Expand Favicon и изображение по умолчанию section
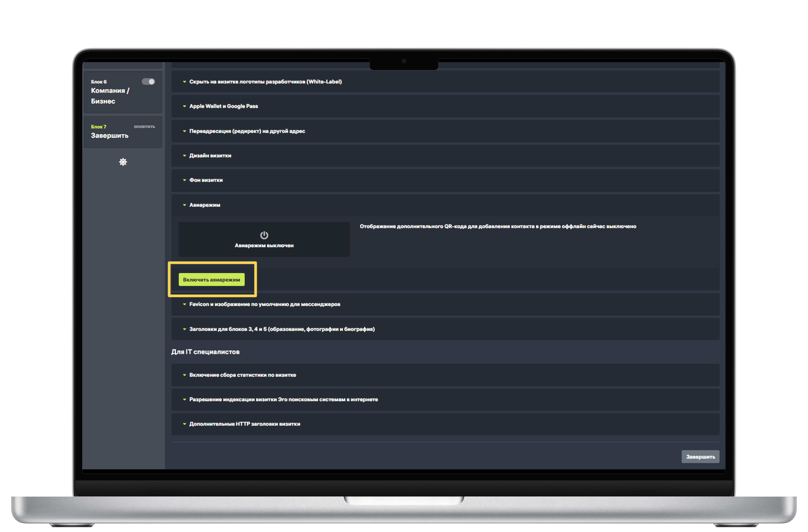Viewport: 808px width, 532px height. pyautogui.click(x=445, y=304)
